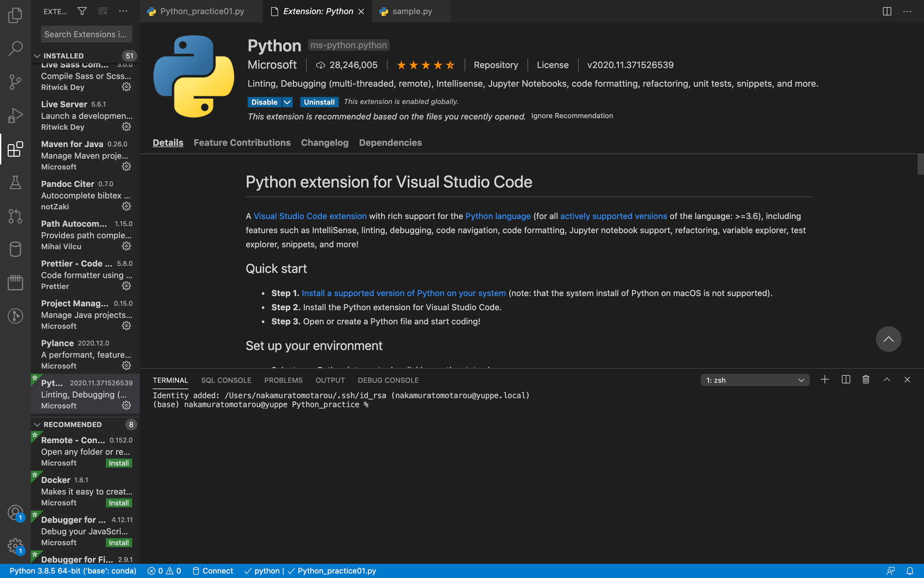924x578 pixels.
Task: Click the Uninstall button for Python extension
Action: [319, 102]
